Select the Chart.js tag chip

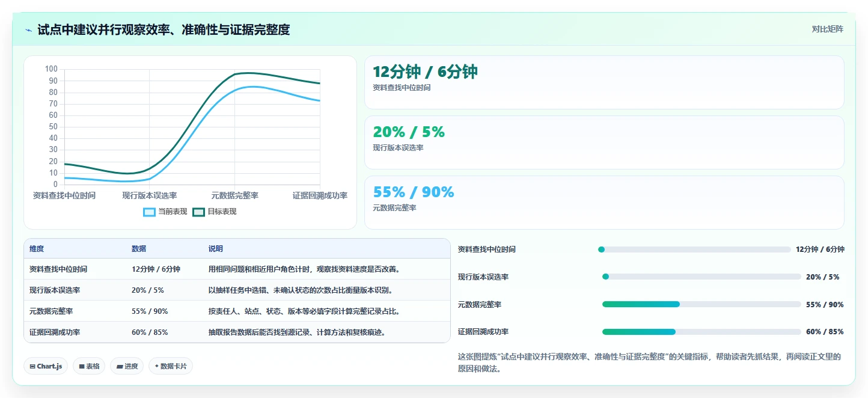(x=46, y=366)
